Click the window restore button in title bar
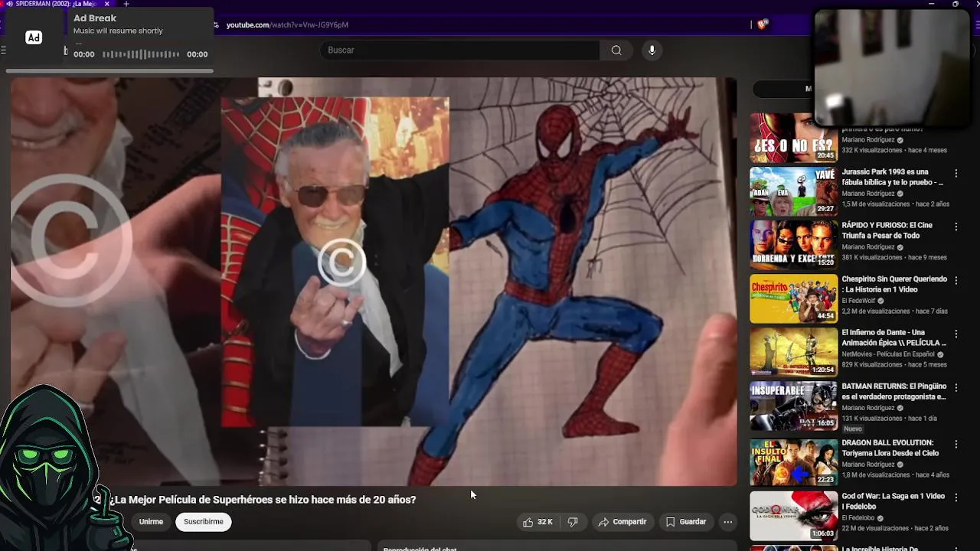Screen dimensions: 980x551 click(x=955, y=4)
